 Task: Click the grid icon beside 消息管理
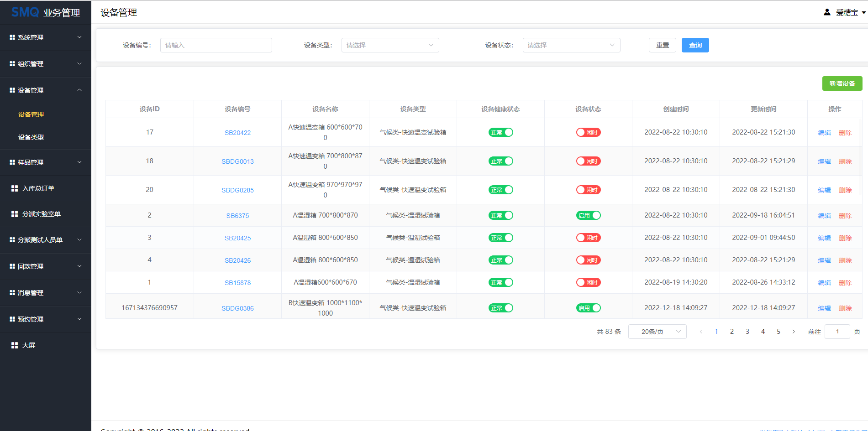(x=12, y=293)
